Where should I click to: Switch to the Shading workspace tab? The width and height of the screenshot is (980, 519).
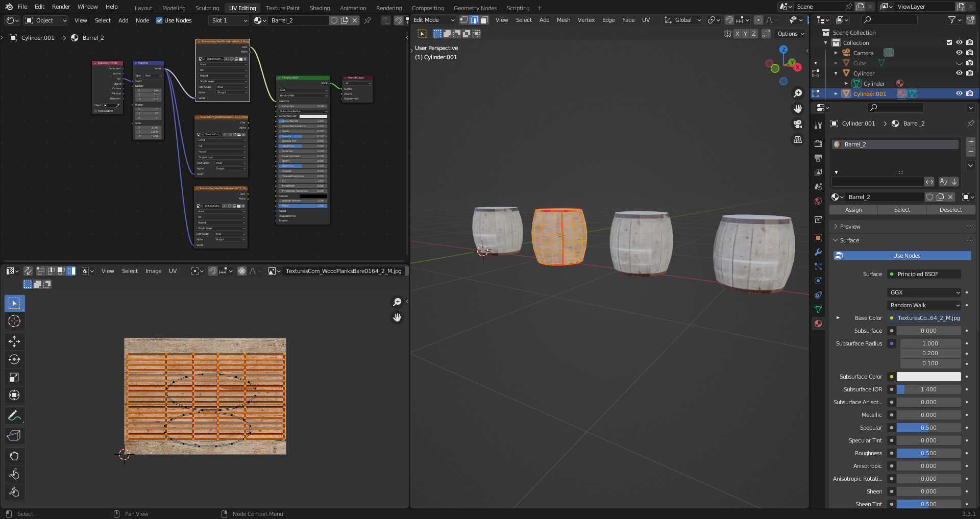(x=320, y=8)
